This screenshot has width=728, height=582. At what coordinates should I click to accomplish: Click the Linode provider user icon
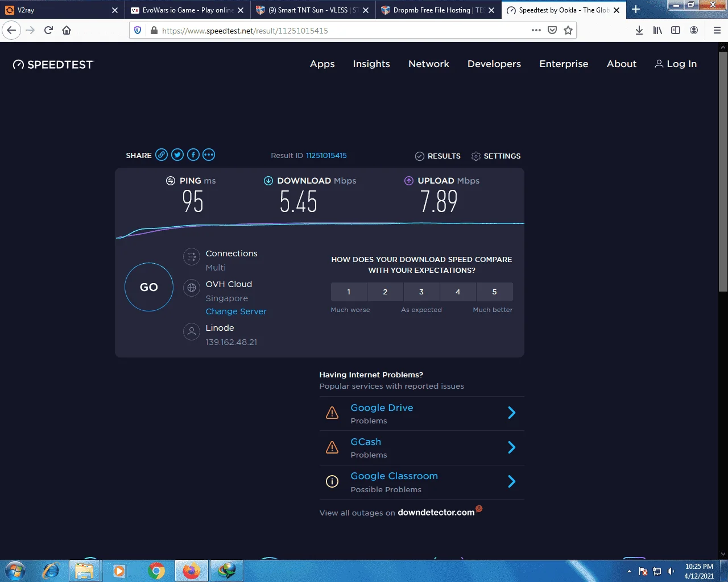click(x=192, y=331)
